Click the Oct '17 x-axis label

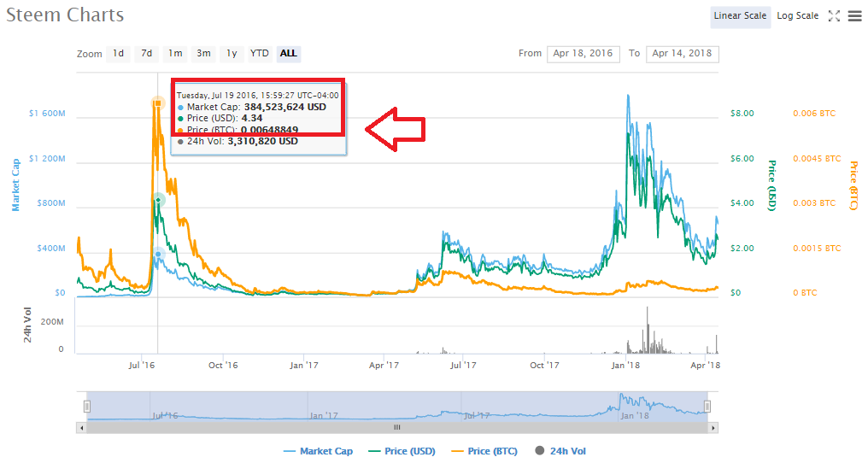tap(545, 366)
